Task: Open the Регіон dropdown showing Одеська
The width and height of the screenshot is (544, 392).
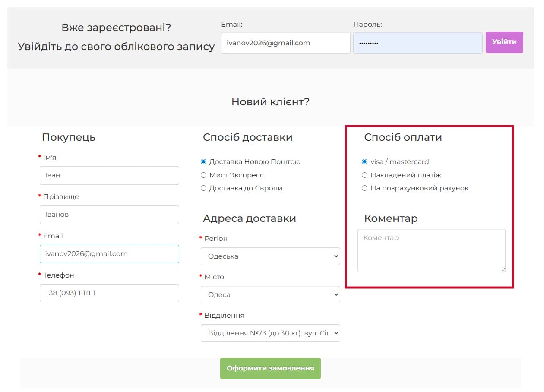Action: pyautogui.click(x=270, y=256)
